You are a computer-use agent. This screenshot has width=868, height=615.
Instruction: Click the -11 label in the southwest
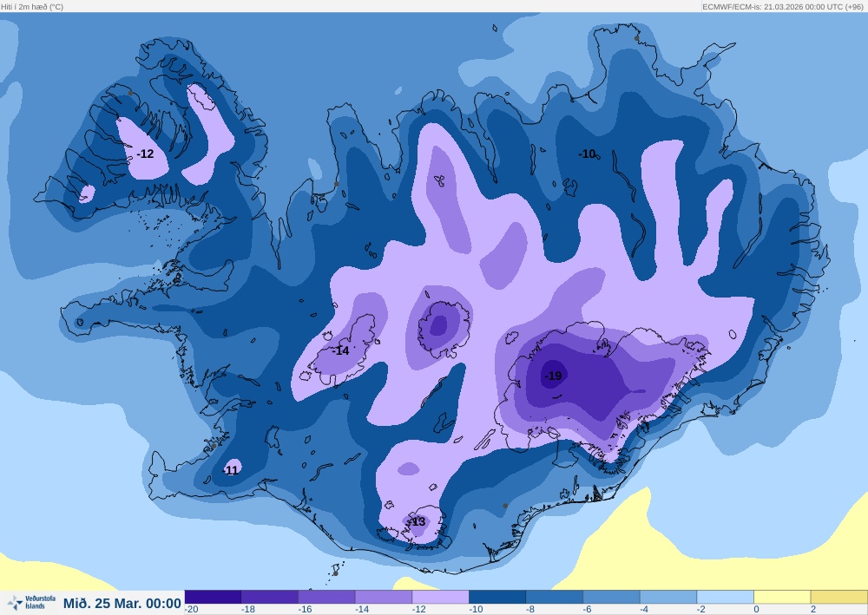(231, 470)
